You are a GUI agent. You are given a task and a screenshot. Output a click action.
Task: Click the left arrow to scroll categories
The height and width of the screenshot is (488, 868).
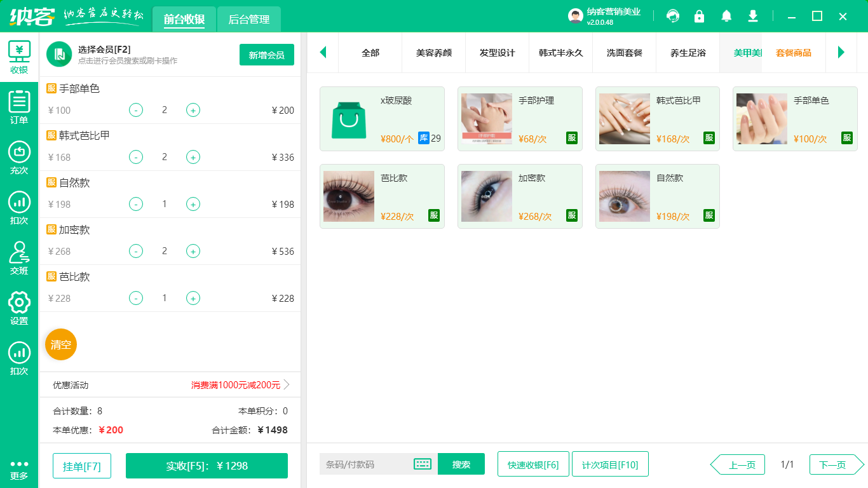[323, 53]
